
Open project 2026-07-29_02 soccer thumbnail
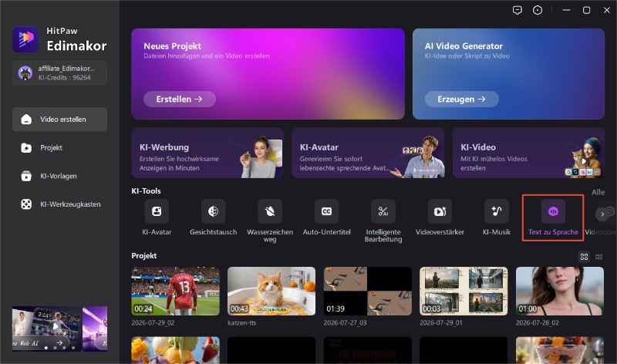coord(176,292)
